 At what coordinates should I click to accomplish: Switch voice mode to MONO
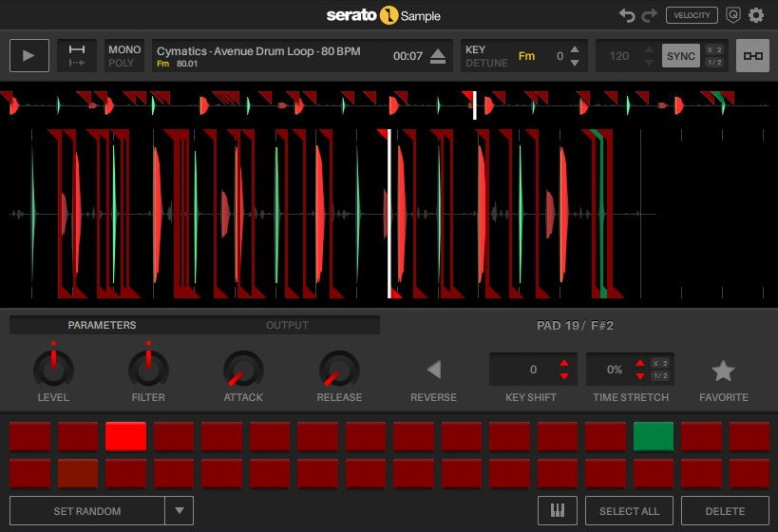pyautogui.click(x=124, y=49)
